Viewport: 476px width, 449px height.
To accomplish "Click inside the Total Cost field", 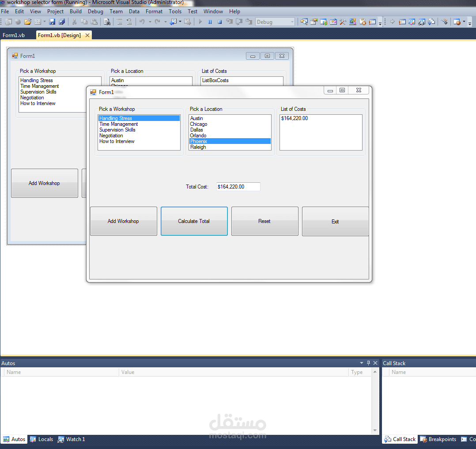I will coord(238,186).
